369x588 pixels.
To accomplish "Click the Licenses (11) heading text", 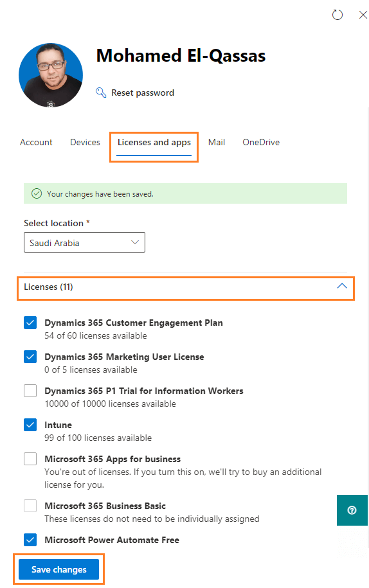I will coord(48,287).
